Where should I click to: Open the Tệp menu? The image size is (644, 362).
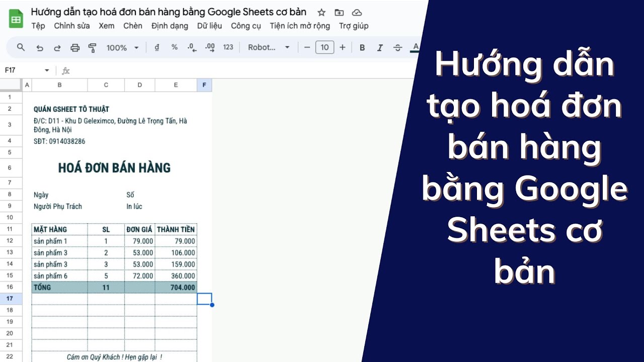tap(38, 26)
